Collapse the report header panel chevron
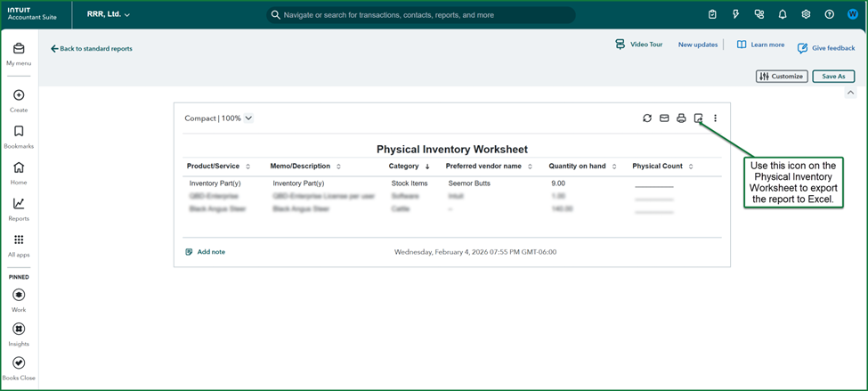 [850, 93]
